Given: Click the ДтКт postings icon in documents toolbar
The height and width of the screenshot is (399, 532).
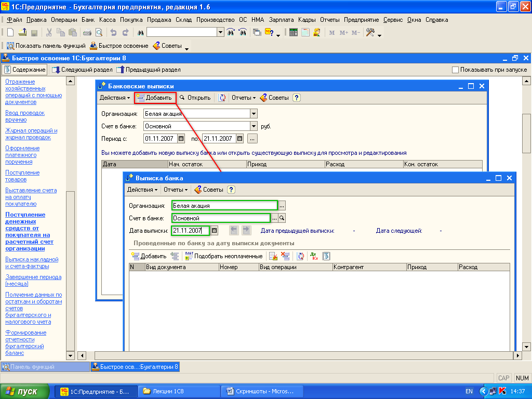Looking at the screenshot, I should pyautogui.click(x=314, y=256).
